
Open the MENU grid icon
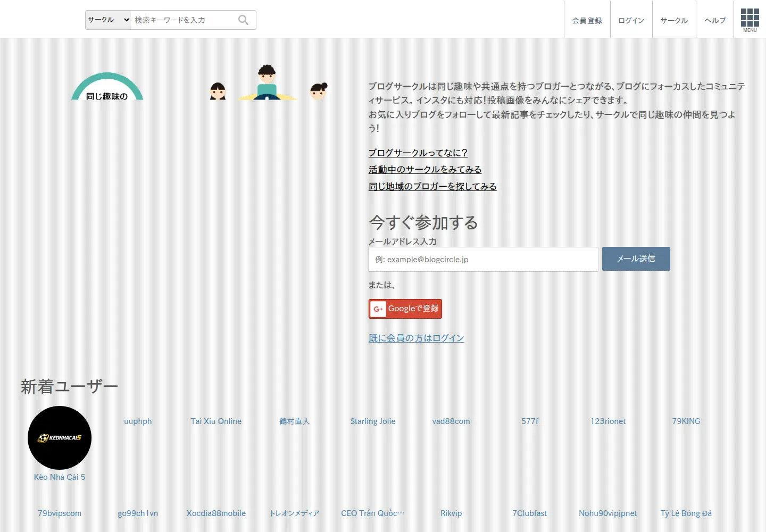coord(750,20)
